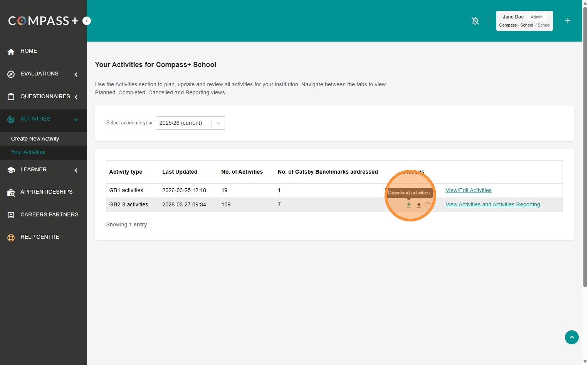Click the Home house icon
This screenshot has height=365, width=588.
click(x=11, y=52)
